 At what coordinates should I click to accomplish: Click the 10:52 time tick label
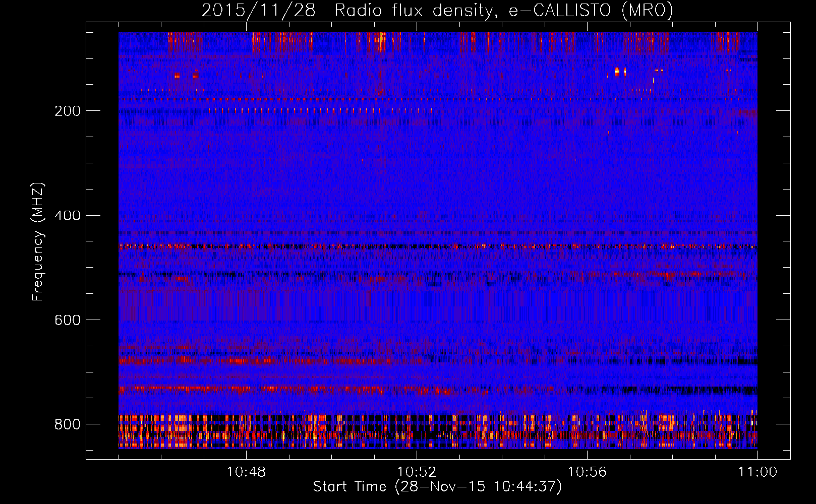(417, 472)
